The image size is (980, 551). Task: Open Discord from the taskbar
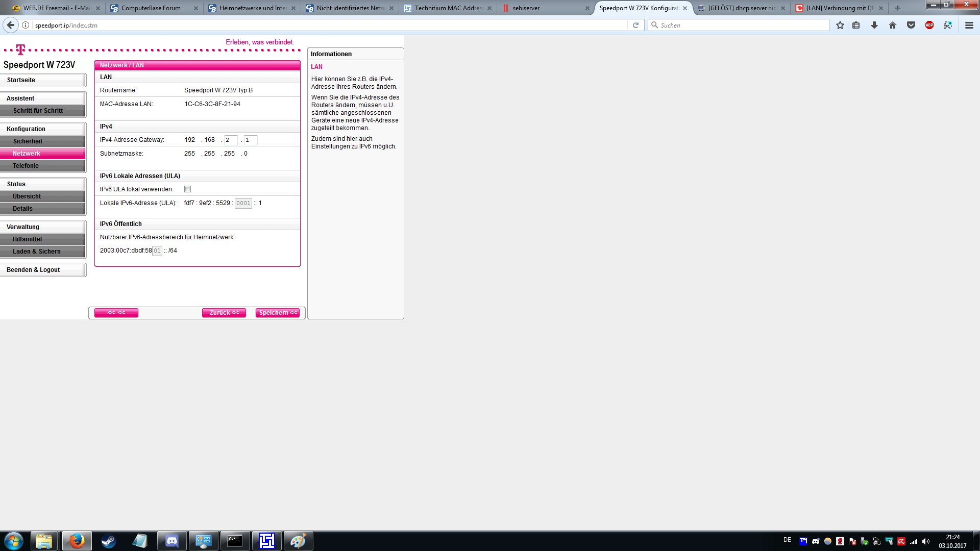(172, 541)
